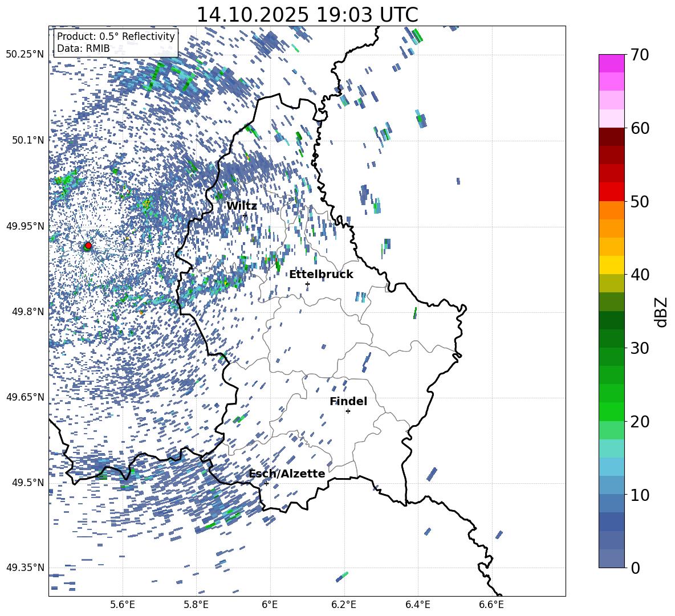Viewport: 675px width, 616px height.
Task: Click the 60 tick on colorbar
Action: (x=640, y=128)
